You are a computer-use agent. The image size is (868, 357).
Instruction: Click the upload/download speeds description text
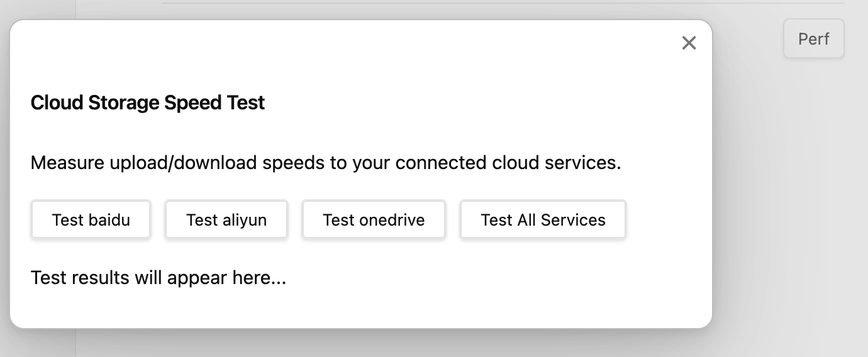326,163
